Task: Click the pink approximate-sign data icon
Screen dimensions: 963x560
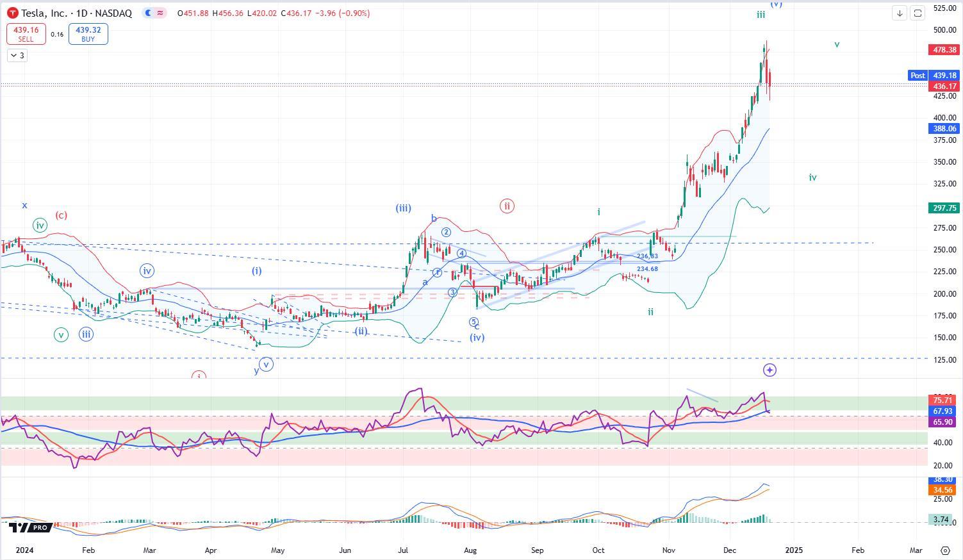Action: pos(160,13)
